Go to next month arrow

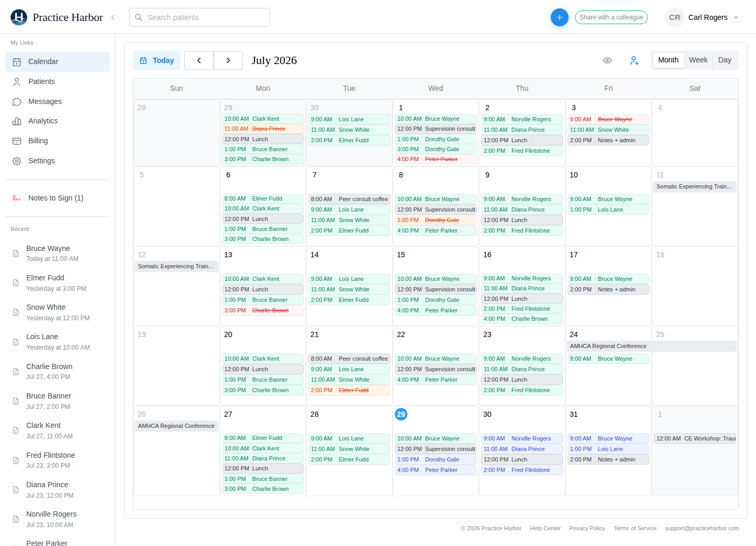point(228,60)
